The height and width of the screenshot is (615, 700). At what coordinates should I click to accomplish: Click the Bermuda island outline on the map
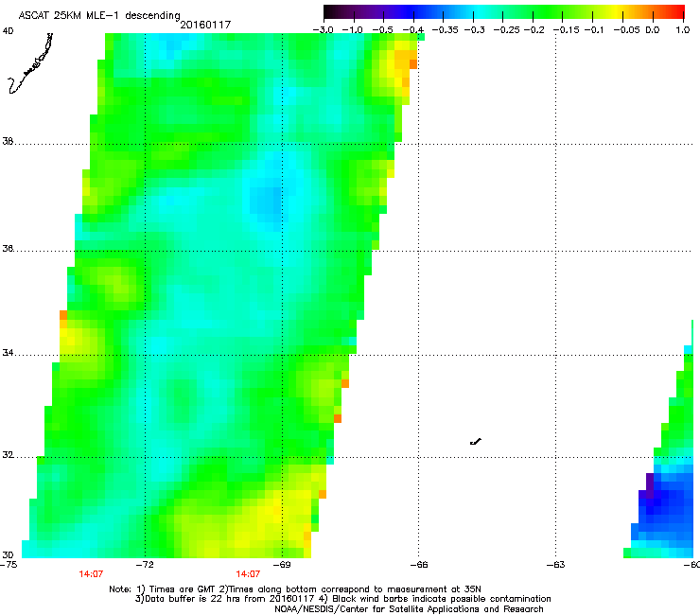[x=476, y=441]
